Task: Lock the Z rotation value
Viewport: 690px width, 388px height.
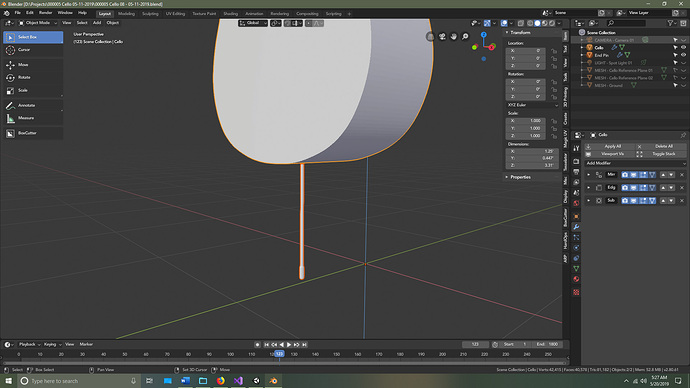Action: pos(554,97)
